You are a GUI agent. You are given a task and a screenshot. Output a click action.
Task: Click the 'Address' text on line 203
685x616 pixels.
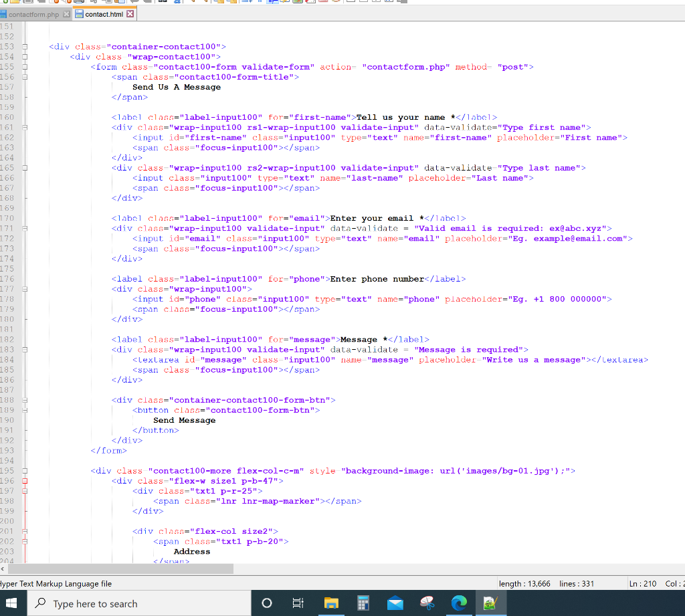coord(192,552)
